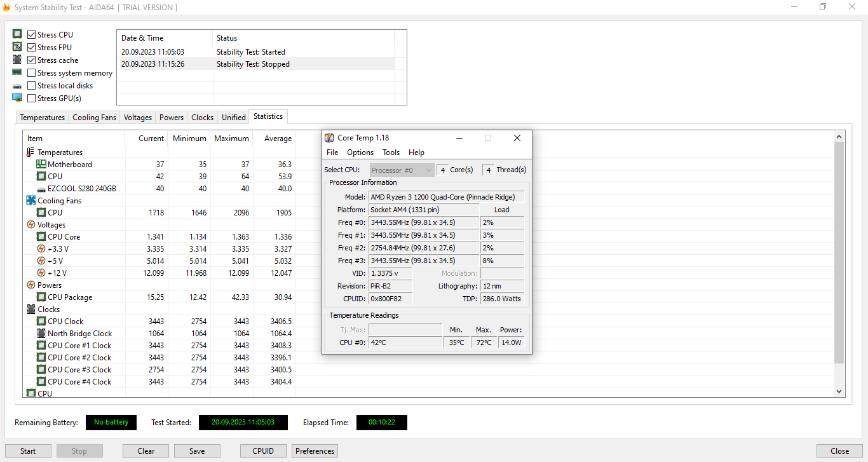Switch to the Powers tab

coord(172,118)
